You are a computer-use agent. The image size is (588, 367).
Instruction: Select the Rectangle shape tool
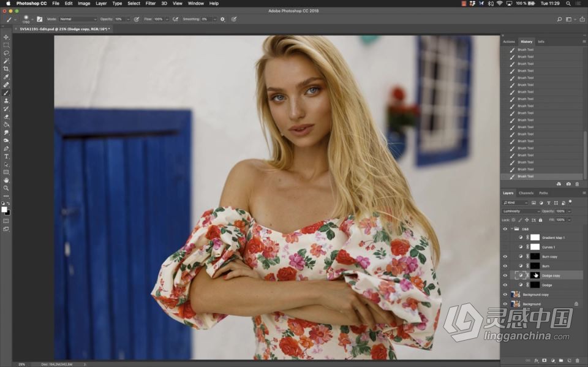(6, 172)
